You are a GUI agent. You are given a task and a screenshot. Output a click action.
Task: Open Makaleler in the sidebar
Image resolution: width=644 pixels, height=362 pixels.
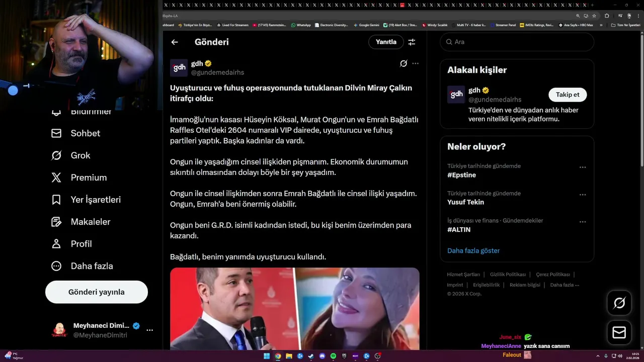point(80,222)
